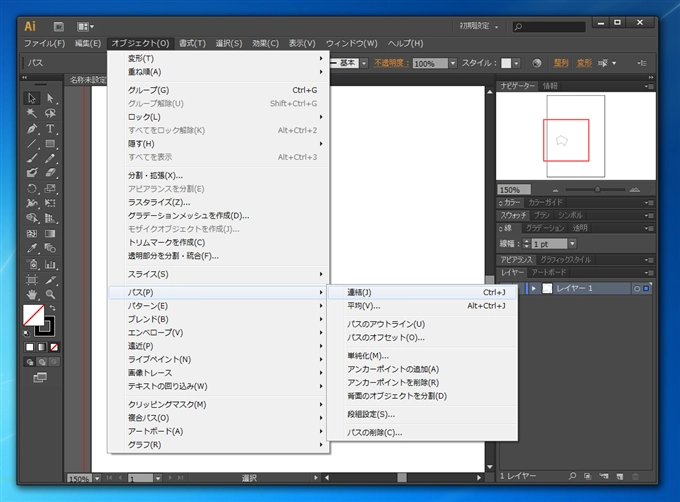Select the Zoom magnifier tool
The height and width of the screenshot is (502, 680).
50,295
